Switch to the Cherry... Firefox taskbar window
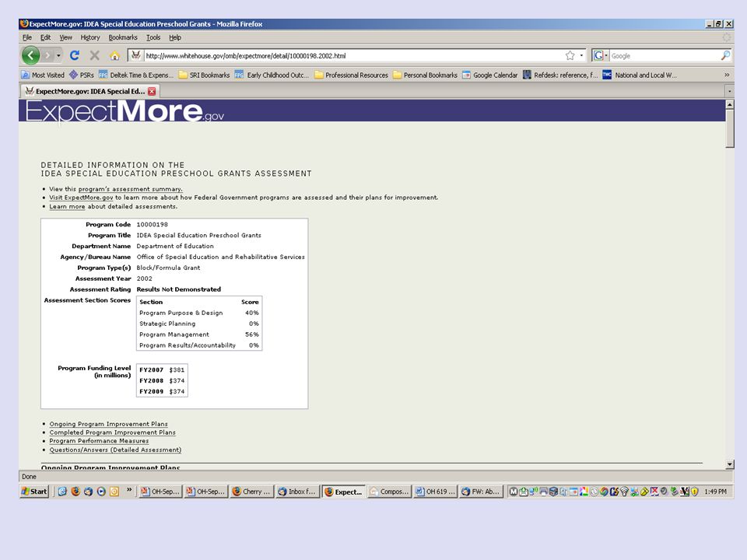 click(252, 492)
